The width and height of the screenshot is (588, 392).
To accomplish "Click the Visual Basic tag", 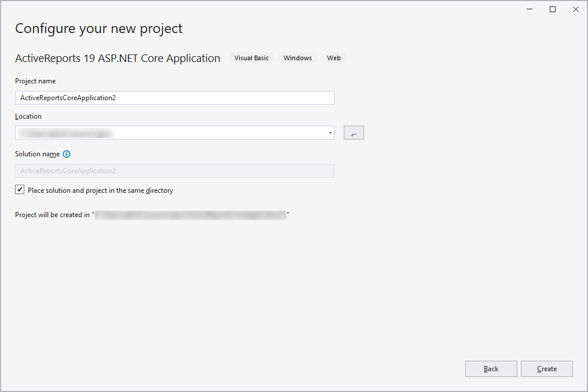I will click(252, 58).
